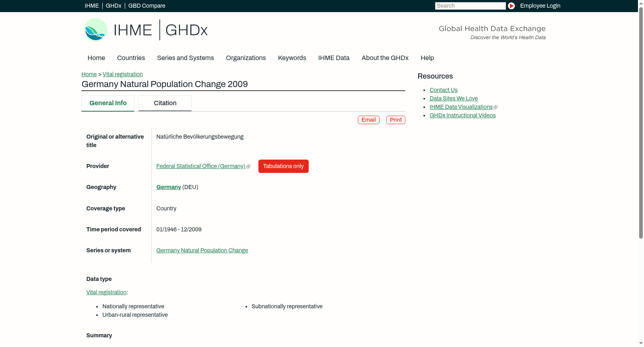
Task: Click the Summary heading
Action: coord(99,335)
